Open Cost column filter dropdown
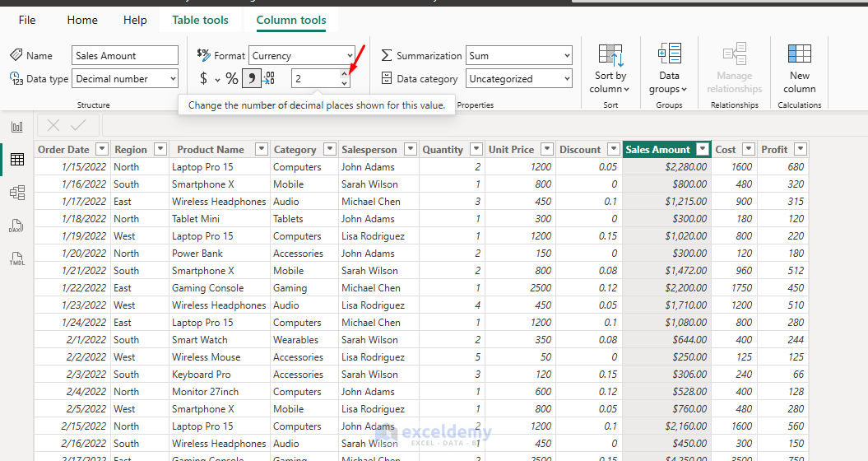This screenshot has height=461, width=868. coord(749,149)
